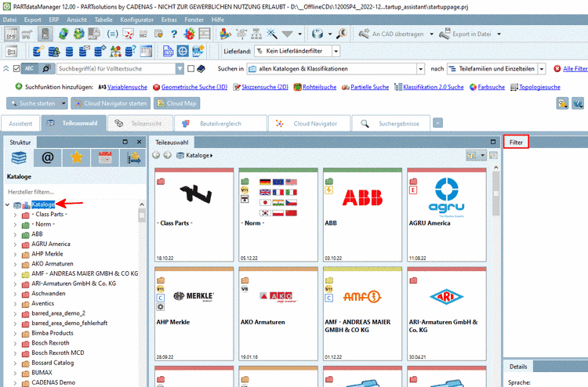This screenshot has height=387, width=588.
Task: Open the Variablensuche link
Action: [x=127, y=87]
